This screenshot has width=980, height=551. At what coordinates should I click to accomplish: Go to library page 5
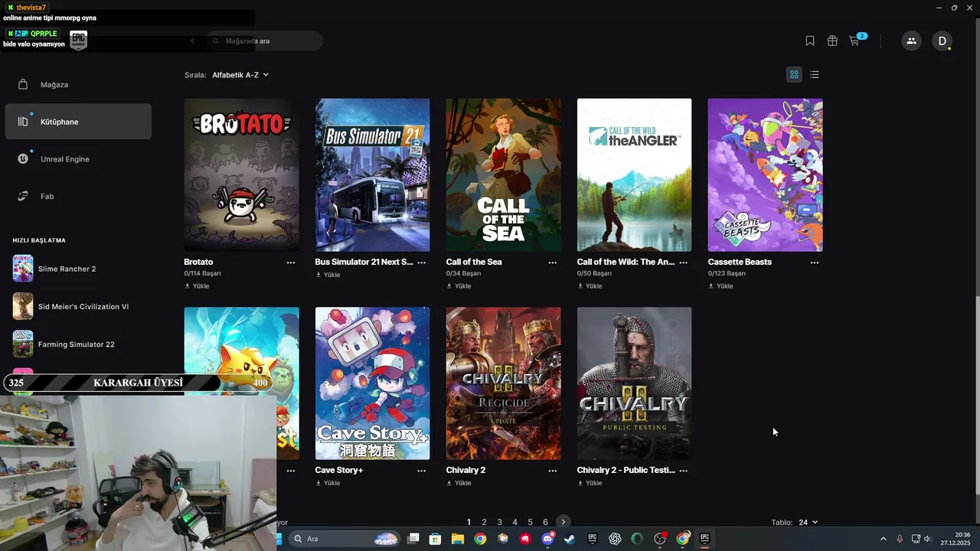[x=530, y=522]
